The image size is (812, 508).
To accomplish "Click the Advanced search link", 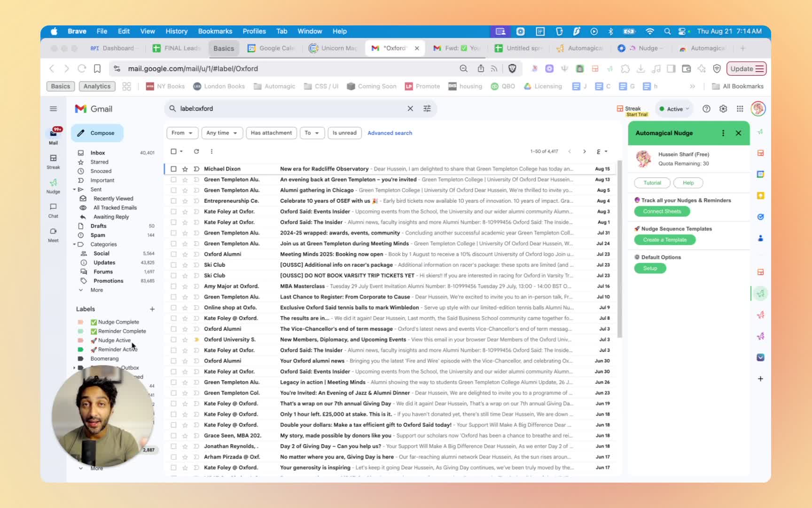I will [x=390, y=133].
